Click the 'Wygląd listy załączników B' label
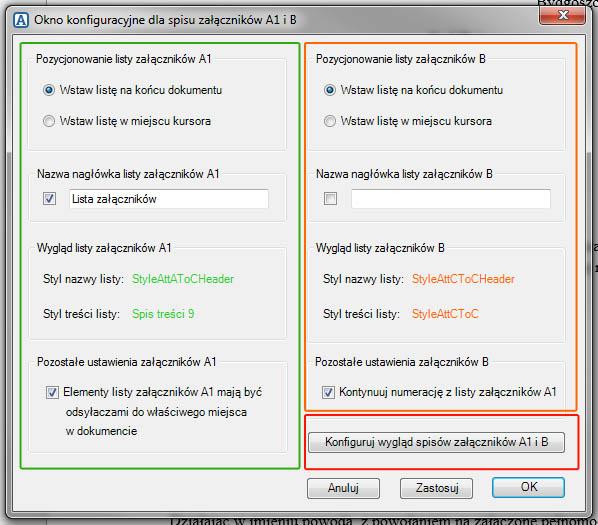 pyautogui.click(x=380, y=248)
